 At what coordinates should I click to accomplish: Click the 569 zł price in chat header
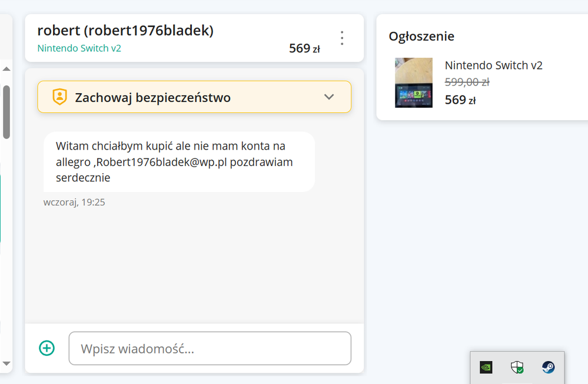click(x=304, y=48)
